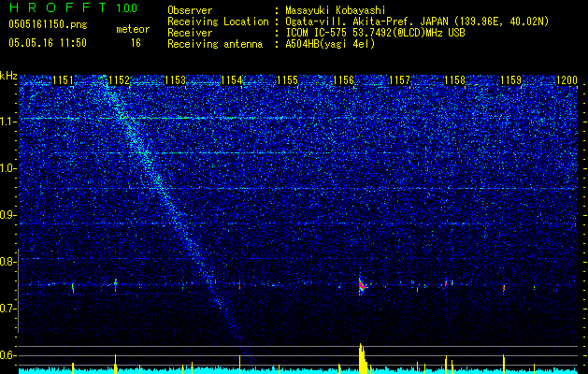Click the 1152 time marker
Viewport: 588px width, 374px height.
coord(120,80)
